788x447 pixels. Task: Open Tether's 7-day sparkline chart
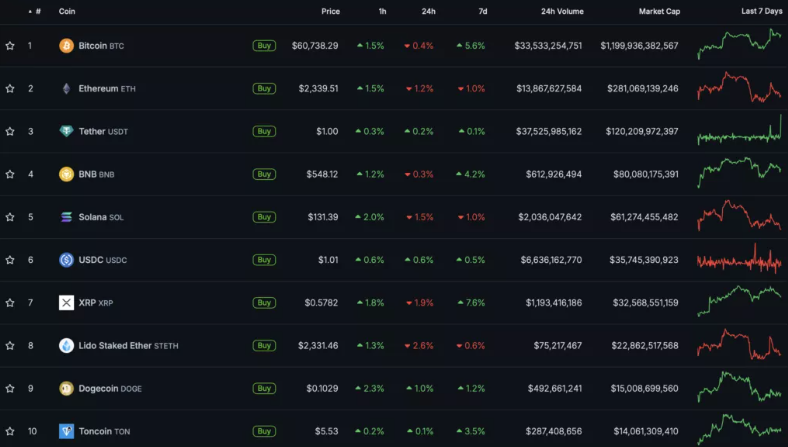tap(739, 130)
